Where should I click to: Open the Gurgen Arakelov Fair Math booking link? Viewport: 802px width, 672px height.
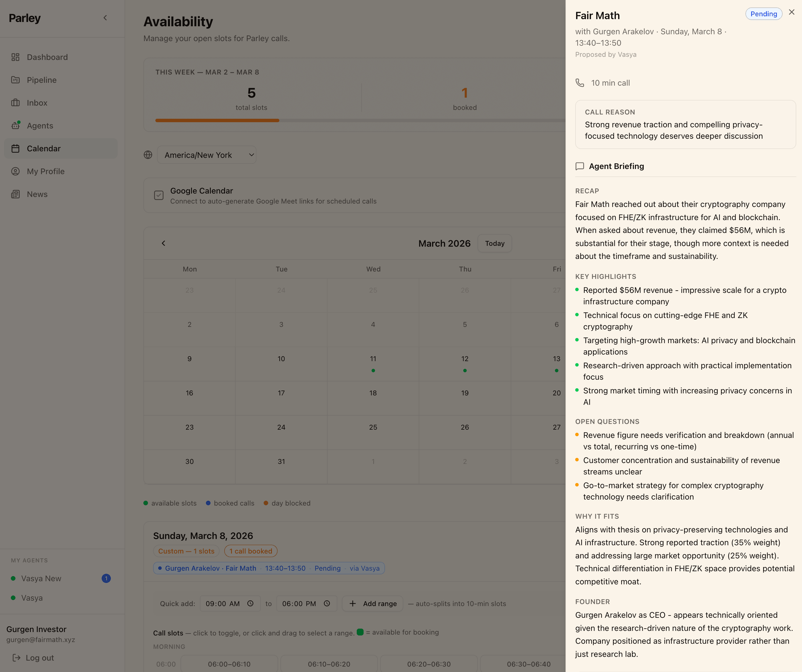269,568
